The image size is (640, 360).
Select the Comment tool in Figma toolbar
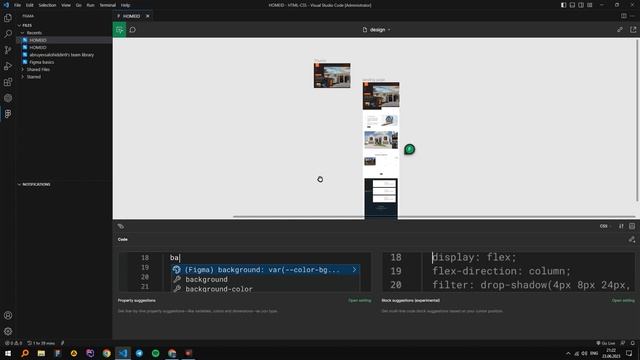(133, 30)
